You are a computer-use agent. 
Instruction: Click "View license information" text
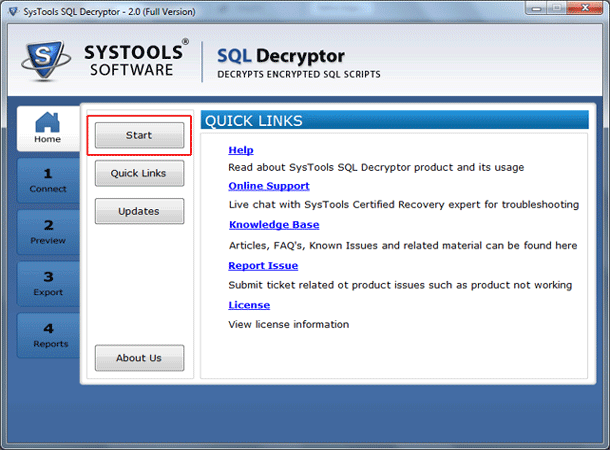(x=289, y=324)
